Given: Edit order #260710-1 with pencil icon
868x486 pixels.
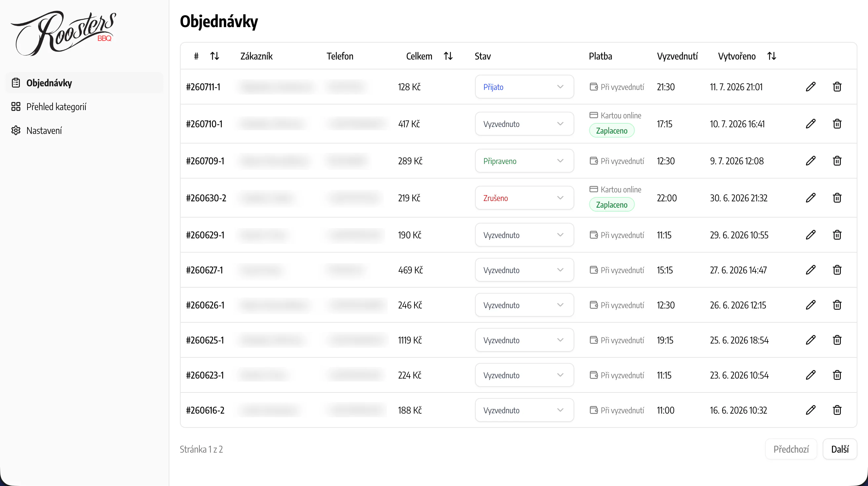Looking at the screenshot, I should [x=811, y=124].
